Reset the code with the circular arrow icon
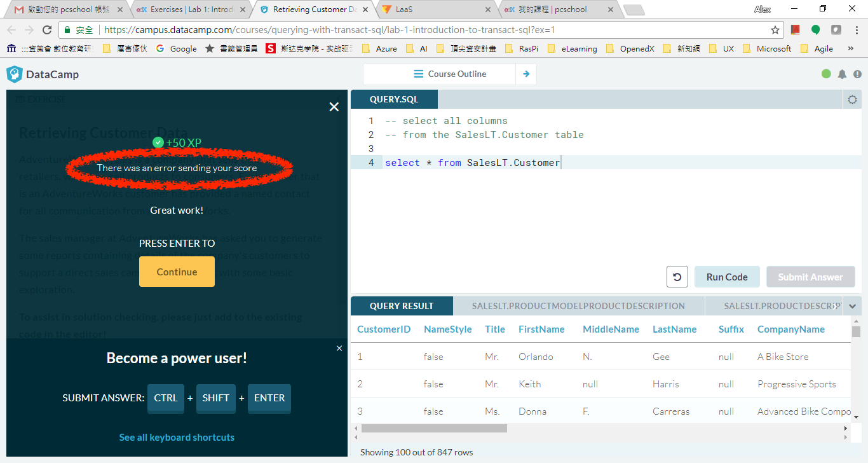868x463 pixels. click(x=677, y=277)
